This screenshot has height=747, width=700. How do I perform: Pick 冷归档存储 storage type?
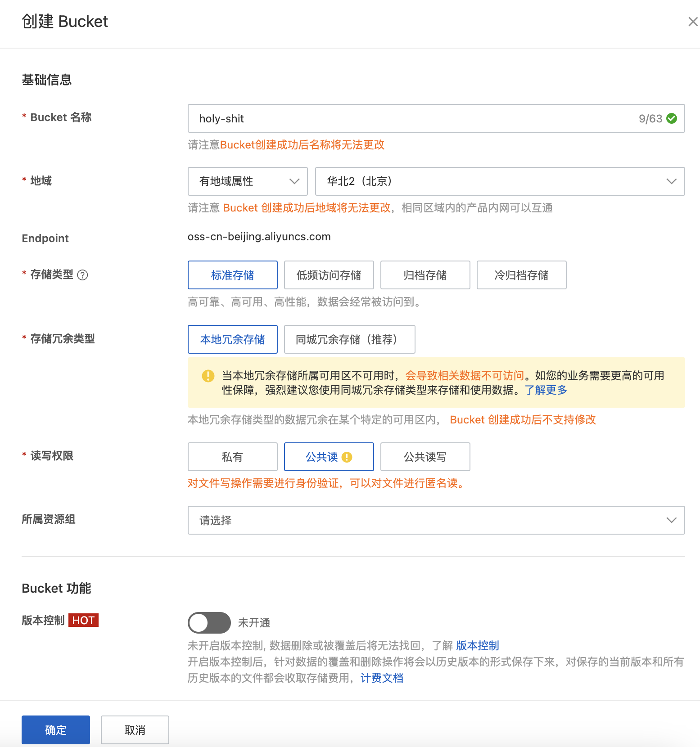(521, 275)
